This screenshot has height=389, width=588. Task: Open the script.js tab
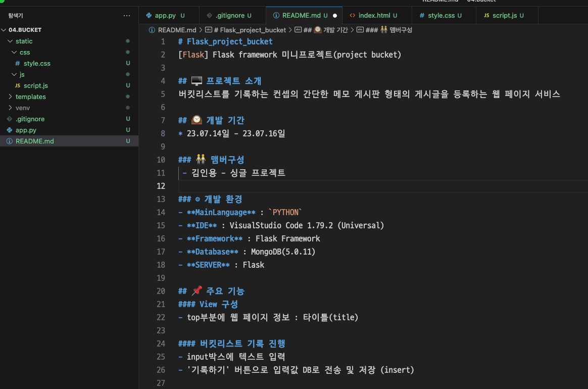click(507, 15)
